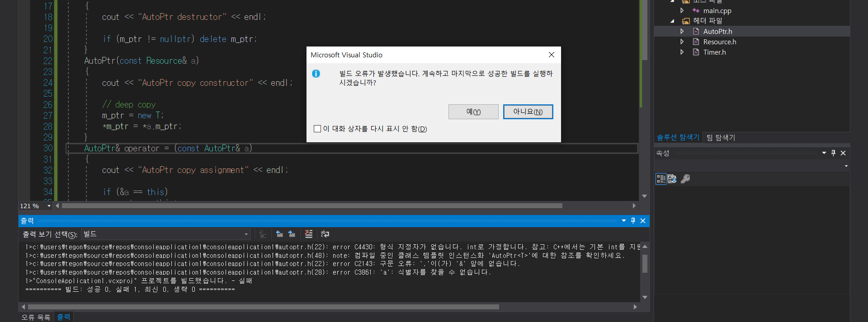Click the build summary line 성공 0, 실패 1
868x322 pixels.
pyautogui.click(x=130, y=289)
